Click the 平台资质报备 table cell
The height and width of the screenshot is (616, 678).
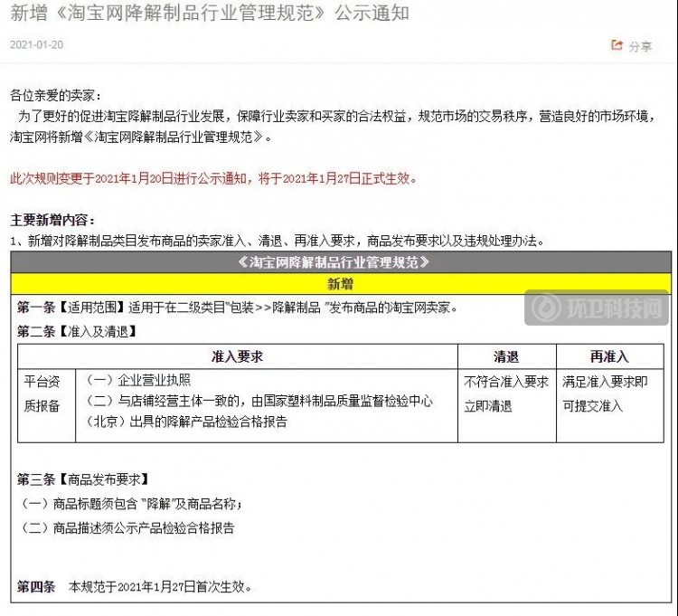point(46,405)
